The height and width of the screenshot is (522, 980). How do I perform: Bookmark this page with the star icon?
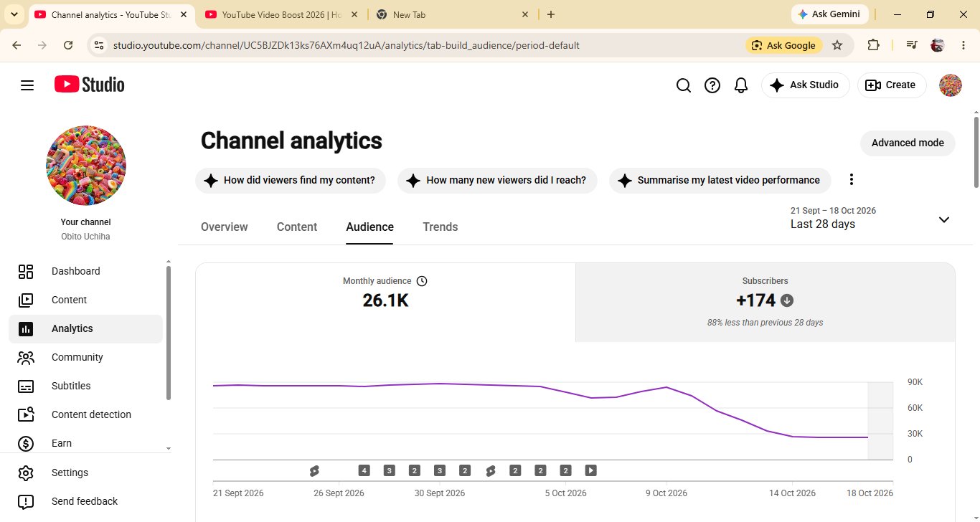tap(837, 45)
